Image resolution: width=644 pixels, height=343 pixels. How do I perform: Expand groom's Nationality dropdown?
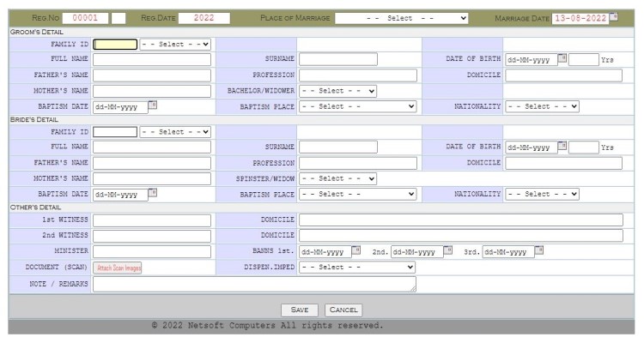click(543, 106)
